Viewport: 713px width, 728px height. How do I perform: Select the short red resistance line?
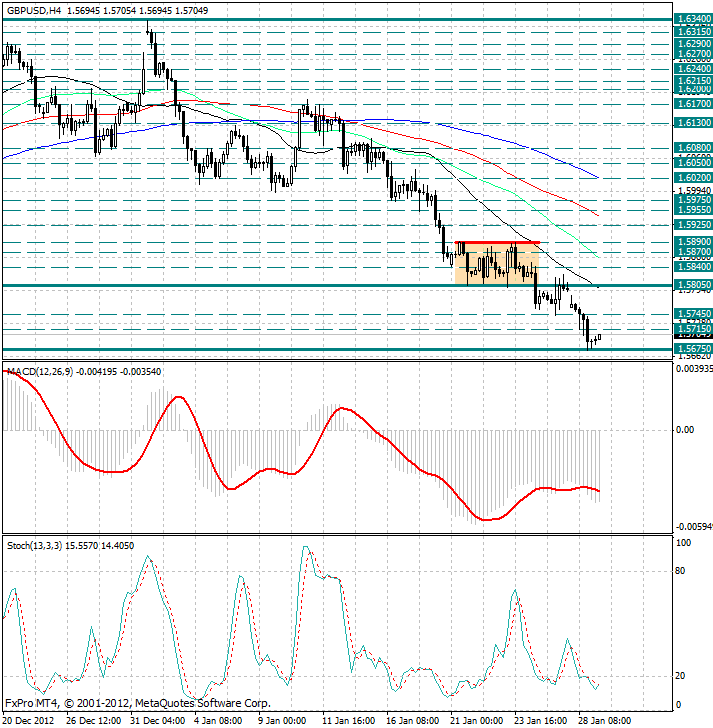[497, 242]
